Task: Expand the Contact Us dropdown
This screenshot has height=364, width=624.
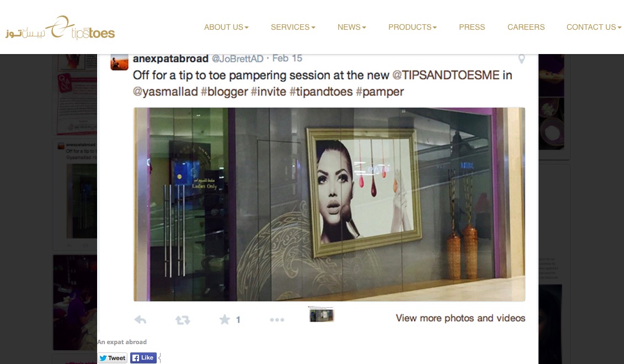Action: (x=594, y=27)
